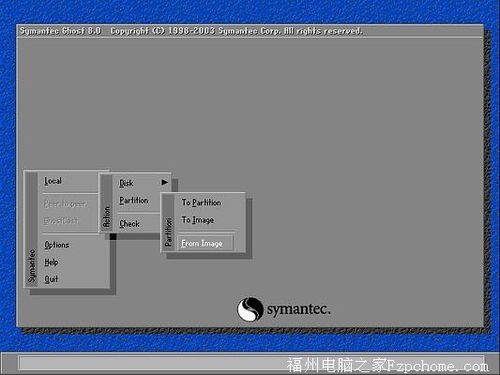Select the highlighted From Image option
This screenshot has width=500, height=375.
pos(205,243)
